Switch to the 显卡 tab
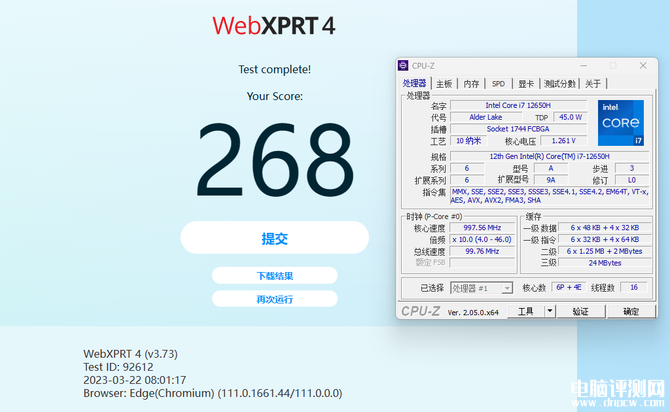Viewport: 670px width, 412px height. pyautogui.click(x=526, y=84)
